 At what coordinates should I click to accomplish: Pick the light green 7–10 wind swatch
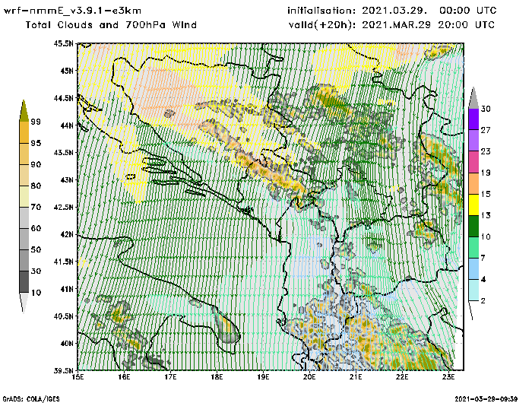[473, 248]
